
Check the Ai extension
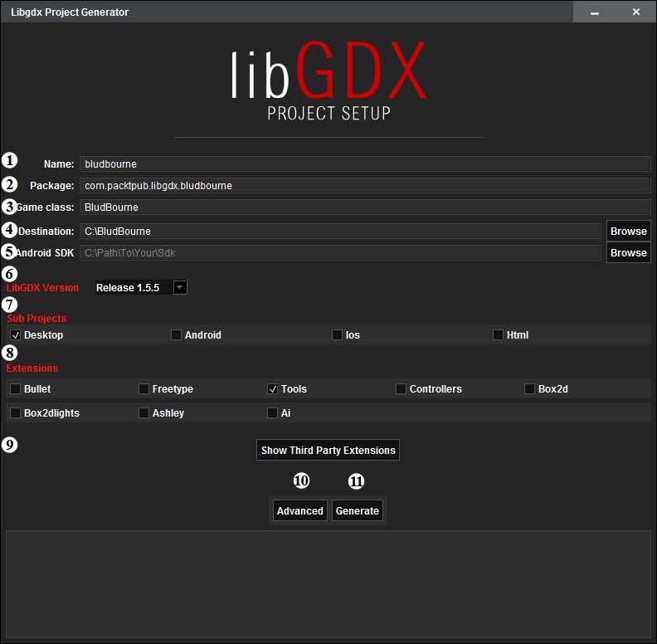click(272, 413)
